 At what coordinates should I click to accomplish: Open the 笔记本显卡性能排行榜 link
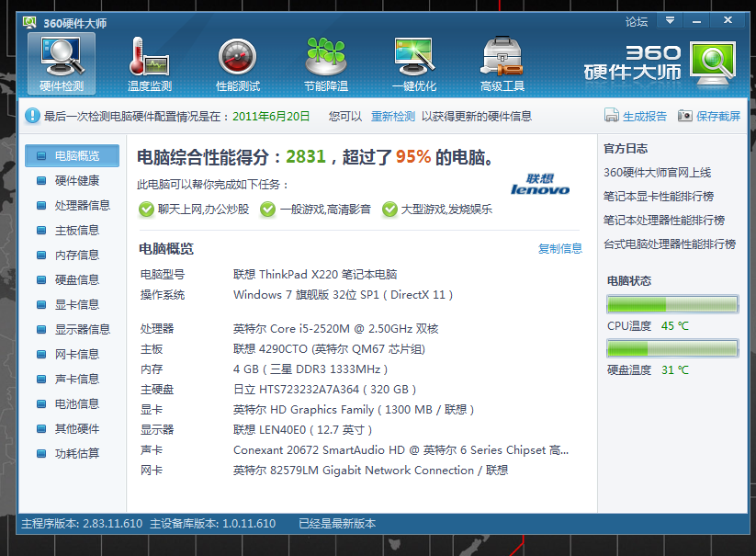659,197
